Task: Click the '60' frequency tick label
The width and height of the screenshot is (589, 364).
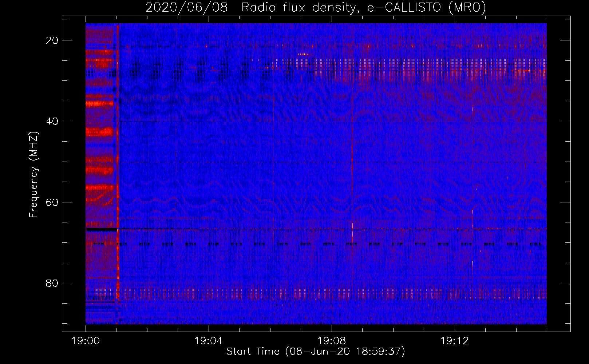Action: tap(52, 202)
